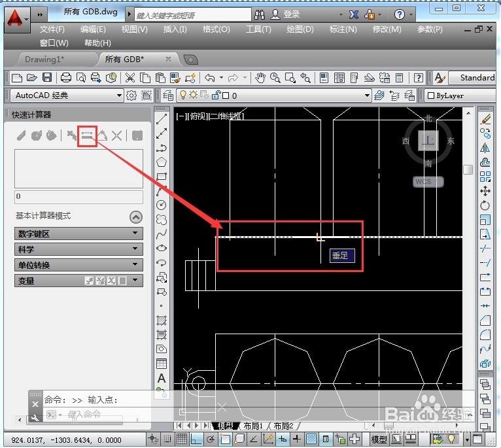Click viewport label [-][俯视][二维线框]

tap(210, 116)
